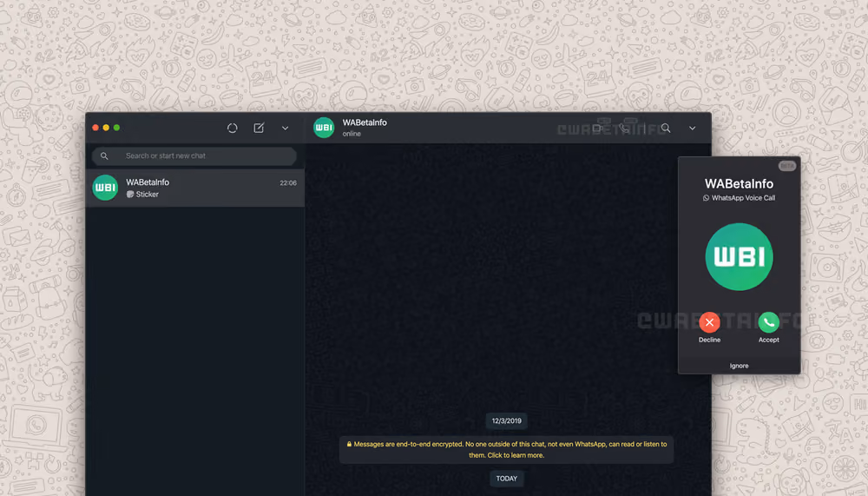The height and width of the screenshot is (496, 868).
Task: Click the 12/3/2019 date label
Action: pyautogui.click(x=507, y=420)
